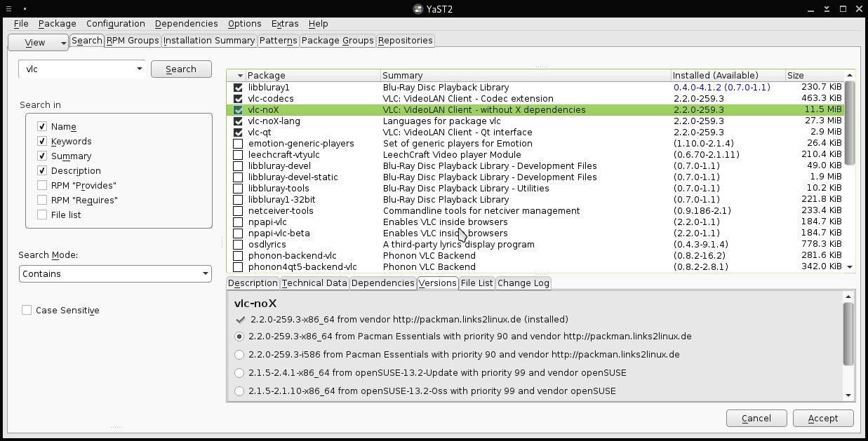The image size is (868, 441).
Task: Open search term history dropdown arrow
Action: pyautogui.click(x=138, y=69)
